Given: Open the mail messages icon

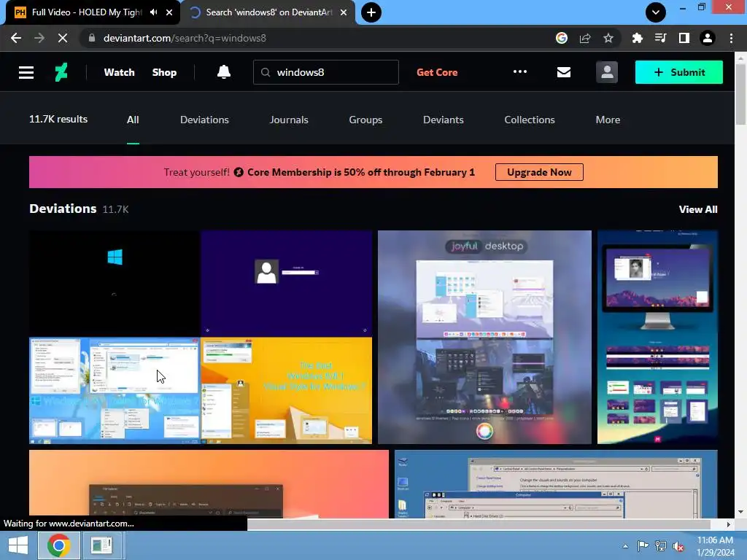Looking at the screenshot, I should point(564,72).
